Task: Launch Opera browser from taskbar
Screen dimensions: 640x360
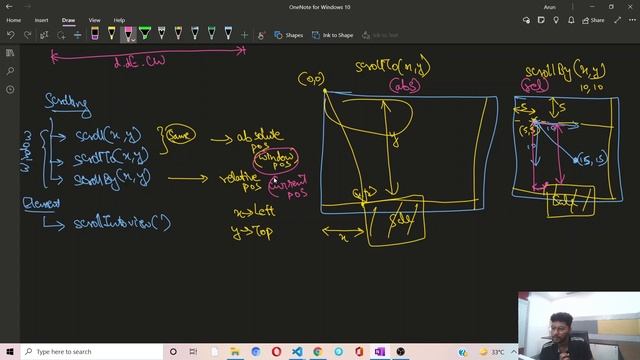Action: 276,351
